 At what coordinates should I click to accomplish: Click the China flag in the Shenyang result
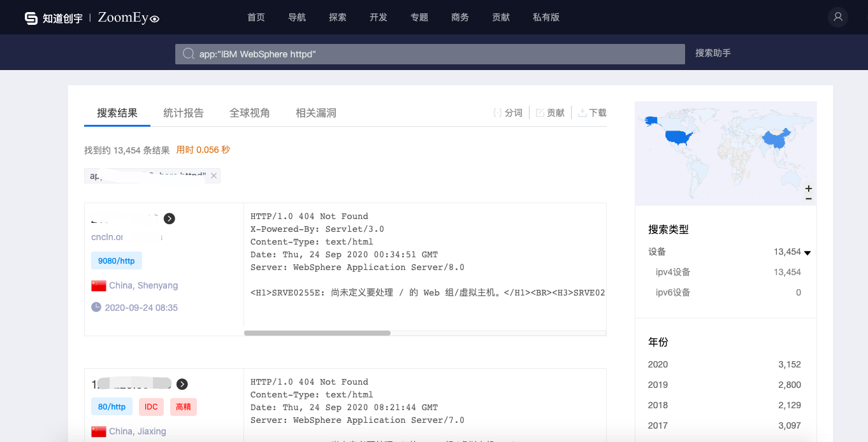(x=98, y=285)
